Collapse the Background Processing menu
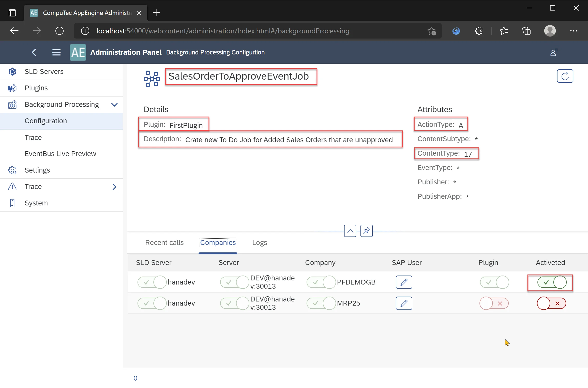The image size is (588, 388). point(114,105)
